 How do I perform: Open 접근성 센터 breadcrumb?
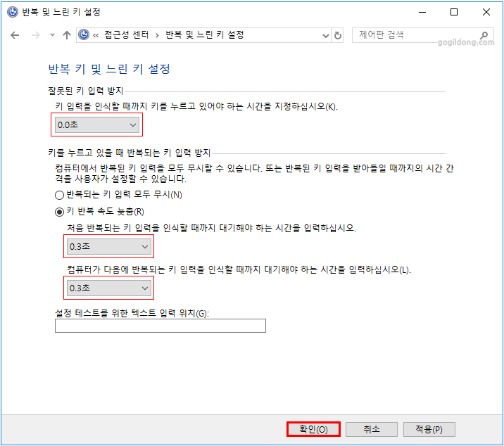(126, 34)
